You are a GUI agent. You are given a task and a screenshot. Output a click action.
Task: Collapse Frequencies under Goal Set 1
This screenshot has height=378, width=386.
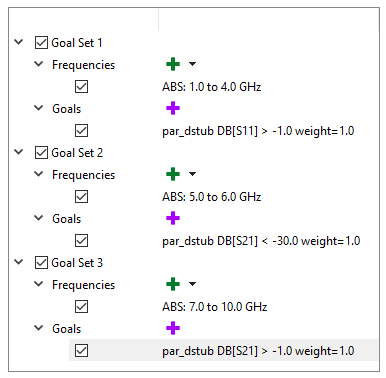pyautogui.click(x=39, y=64)
